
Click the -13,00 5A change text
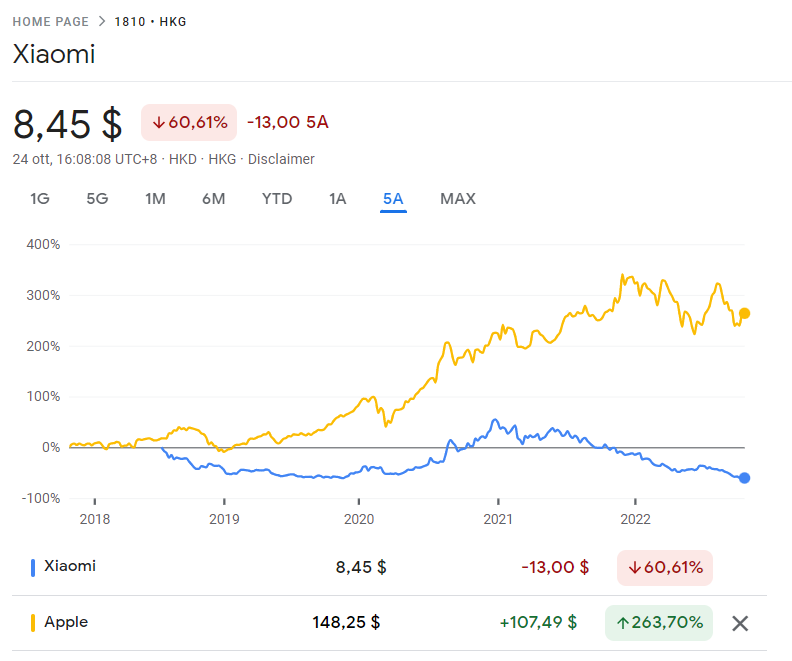(x=288, y=122)
